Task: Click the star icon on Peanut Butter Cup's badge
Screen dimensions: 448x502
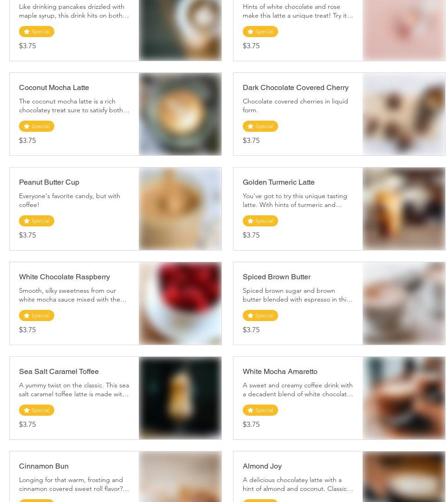Action: (x=26, y=221)
